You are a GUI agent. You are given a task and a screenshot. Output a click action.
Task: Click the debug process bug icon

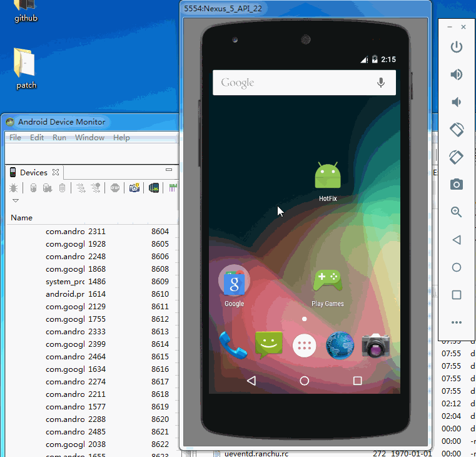13,188
